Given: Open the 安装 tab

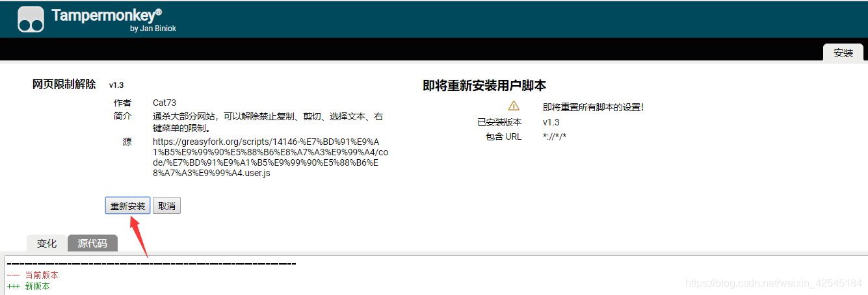Looking at the screenshot, I should (x=843, y=53).
